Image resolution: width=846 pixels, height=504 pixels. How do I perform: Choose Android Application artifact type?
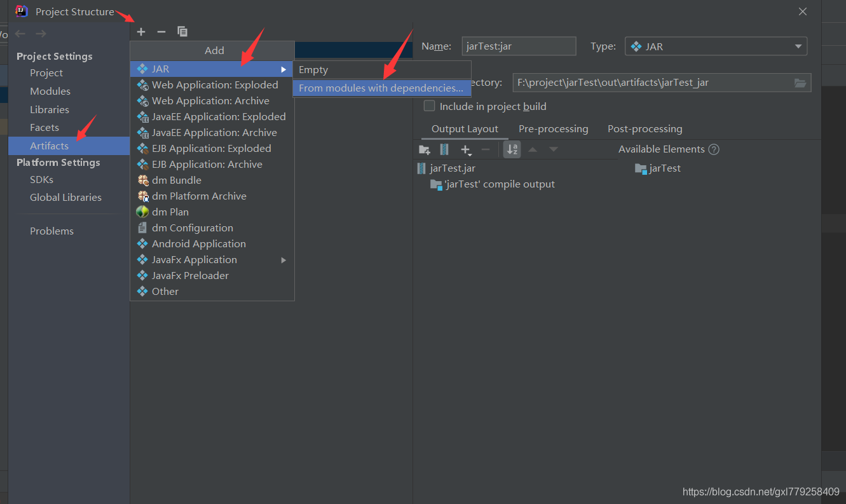click(x=212, y=244)
